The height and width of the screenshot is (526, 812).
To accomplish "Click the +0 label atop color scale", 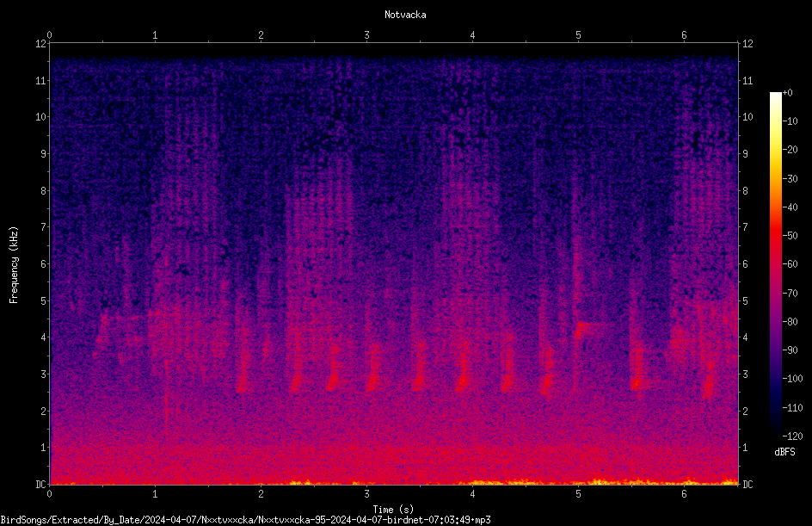I will point(788,93).
